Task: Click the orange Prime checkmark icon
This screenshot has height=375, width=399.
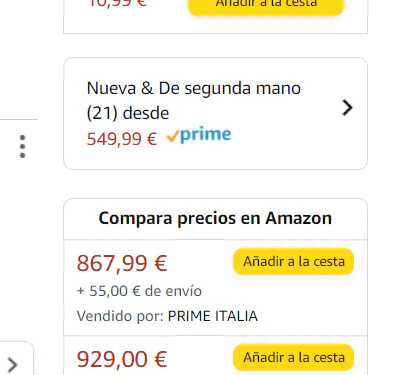Action: 173,136
